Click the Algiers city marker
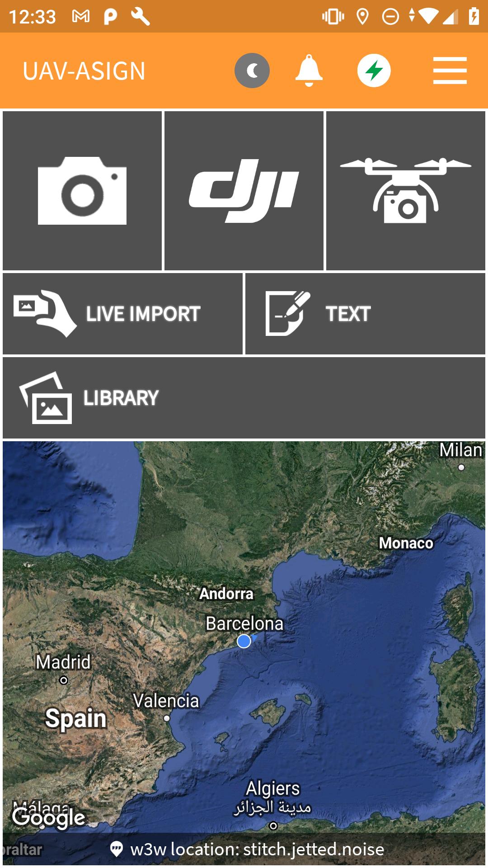This screenshot has height=868, width=488. (273, 826)
